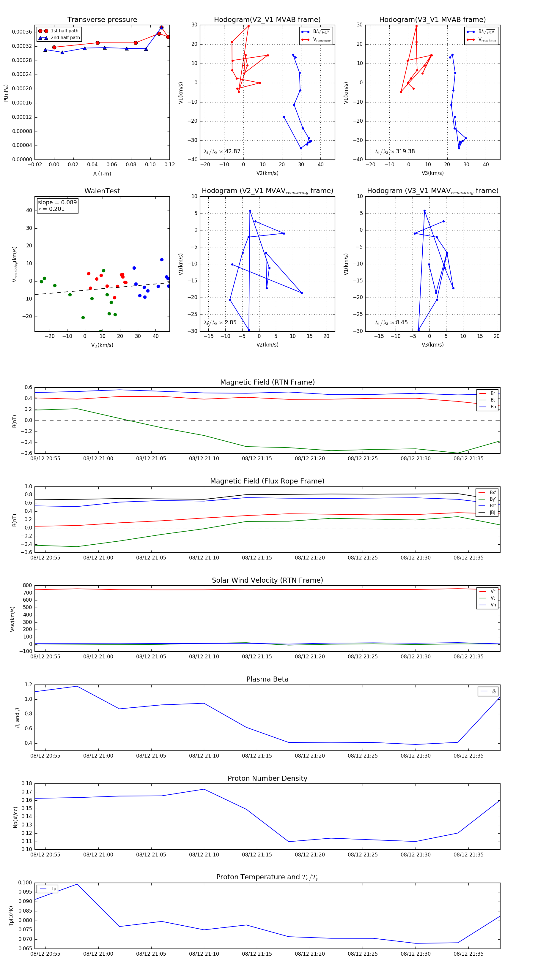Click the eigenvalue ratio text '319.38'
Image resolution: width=535 pixels, height=980 pixels.
(405, 151)
